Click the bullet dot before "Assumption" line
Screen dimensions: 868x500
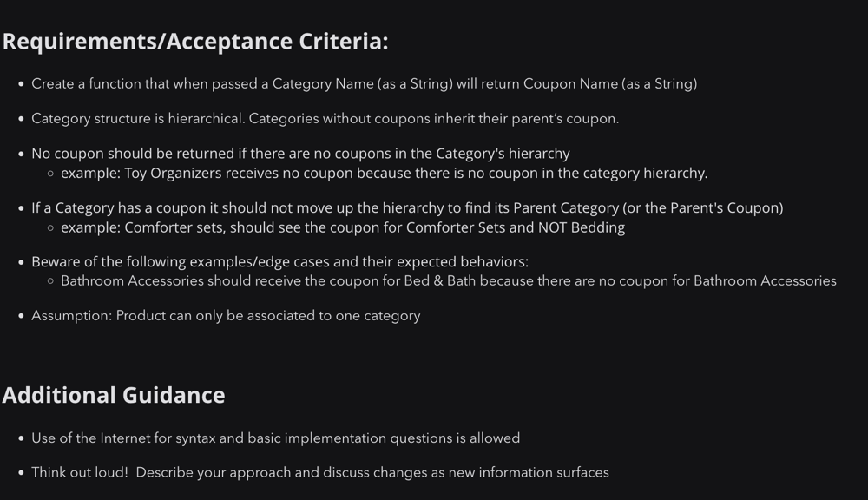click(21, 316)
